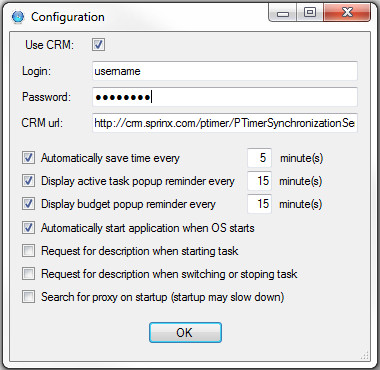Maximize the Configuration dialog
This screenshot has width=380, height=370.
pos(310,13)
